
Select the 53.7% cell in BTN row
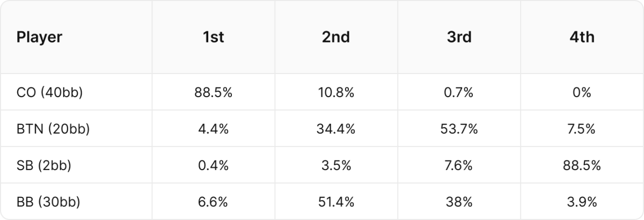[459, 129]
